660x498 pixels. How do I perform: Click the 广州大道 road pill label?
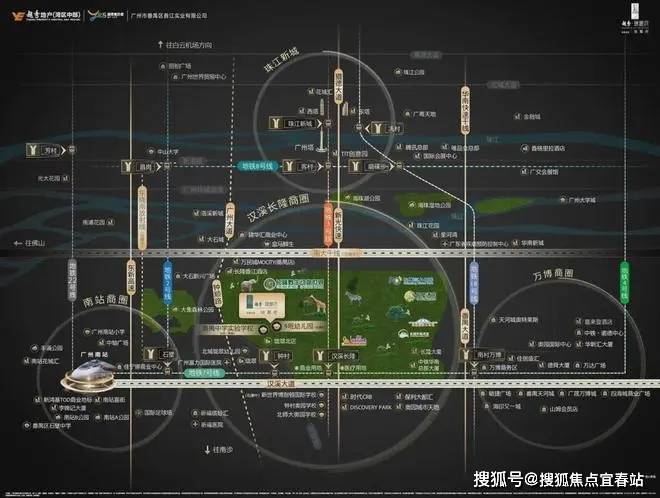pos(230,220)
